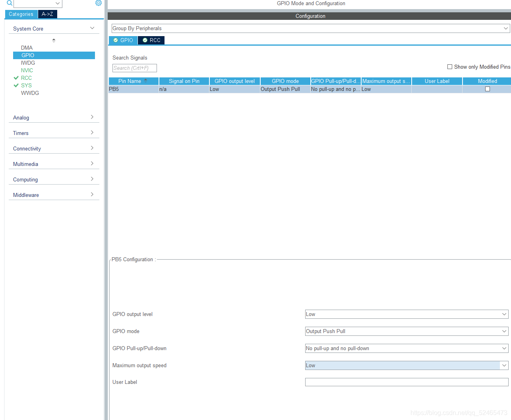Select DMA in System Core
This screenshot has height=420, width=511.
27,48
